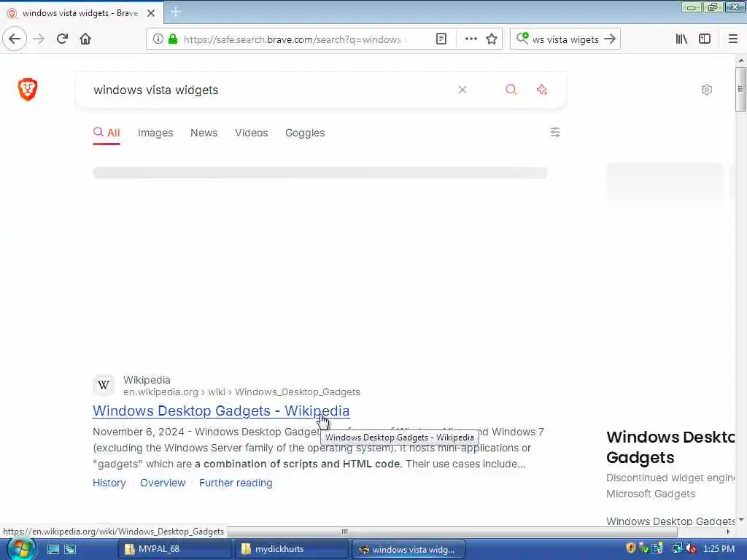
Task: Click the Brave search magnifier button
Action: coord(511,90)
